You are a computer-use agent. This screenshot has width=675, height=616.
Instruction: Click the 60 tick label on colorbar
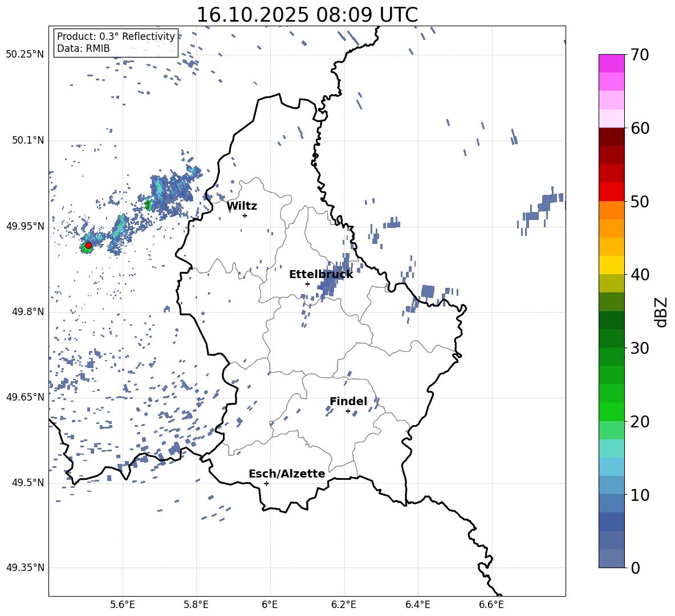pos(640,128)
